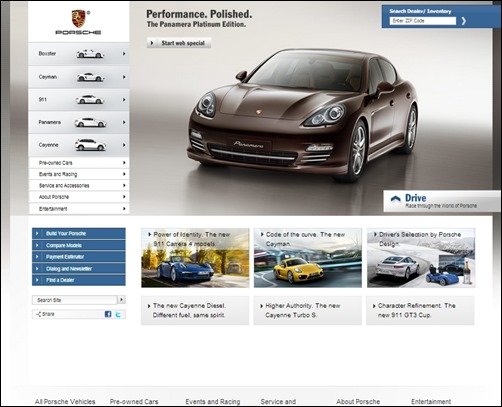Image resolution: width=502 pixels, height=407 pixels.
Task: Click the Search Site input field
Action: [75, 300]
